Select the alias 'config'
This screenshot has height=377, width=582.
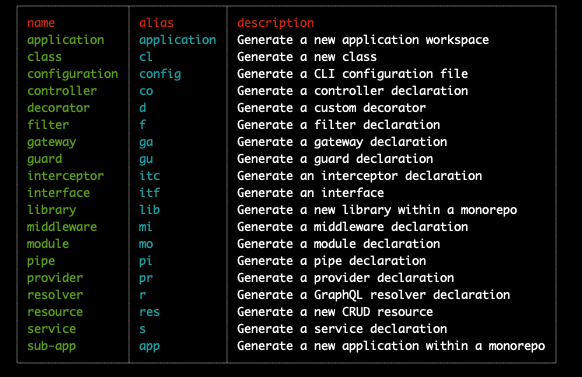pyautogui.click(x=160, y=74)
